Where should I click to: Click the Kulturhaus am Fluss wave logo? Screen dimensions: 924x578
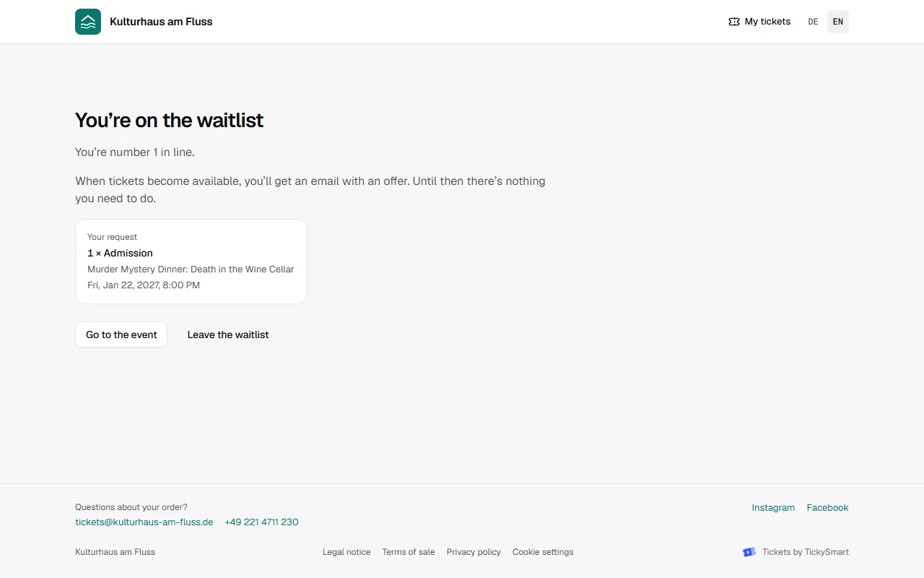click(88, 22)
